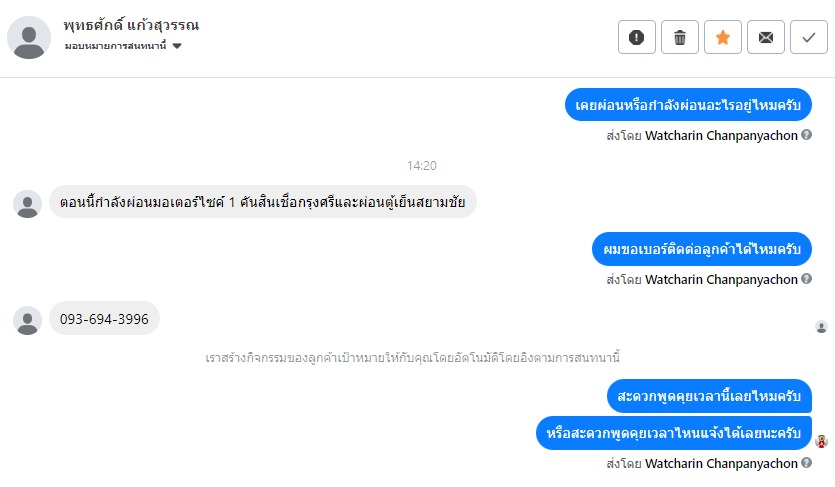Mark conversation done with checkmark button
This screenshot has width=835, height=487.
pyautogui.click(x=808, y=38)
